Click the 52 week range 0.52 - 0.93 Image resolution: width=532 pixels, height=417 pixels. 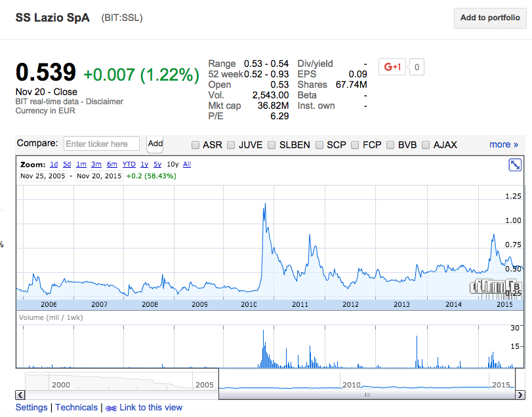[266, 74]
